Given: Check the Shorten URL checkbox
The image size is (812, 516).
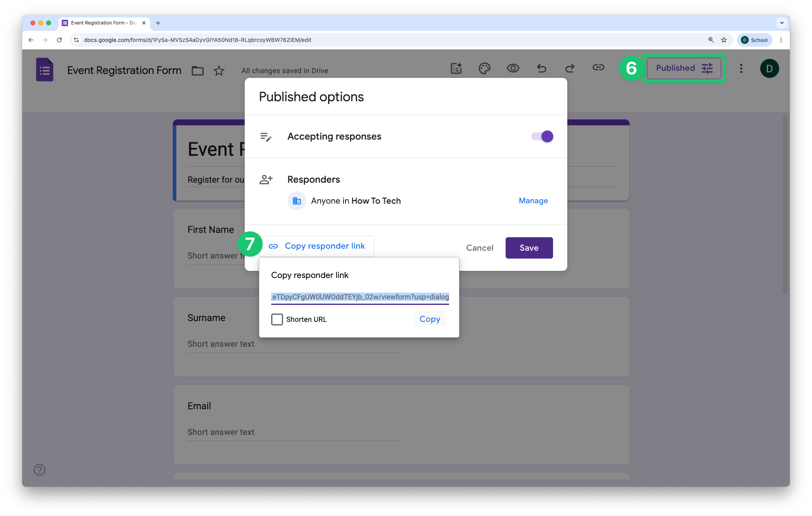Looking at the screenshot, I should 277,319.
